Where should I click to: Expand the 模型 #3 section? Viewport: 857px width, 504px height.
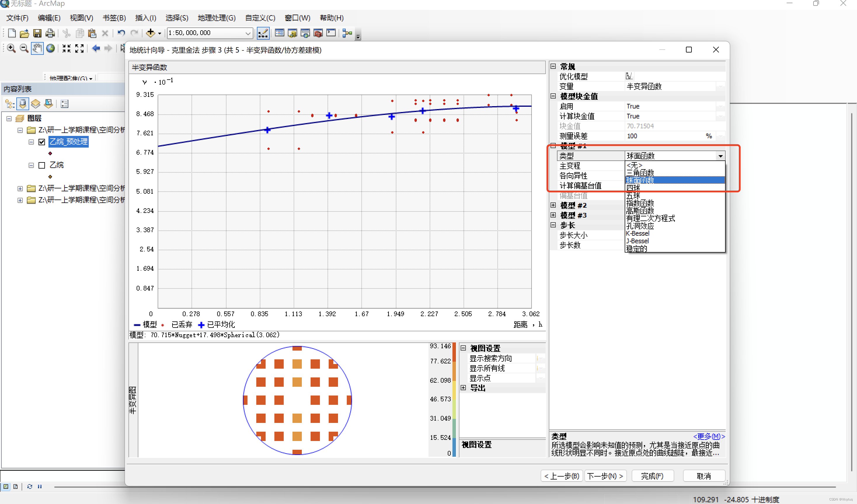[x=553, y=215]
